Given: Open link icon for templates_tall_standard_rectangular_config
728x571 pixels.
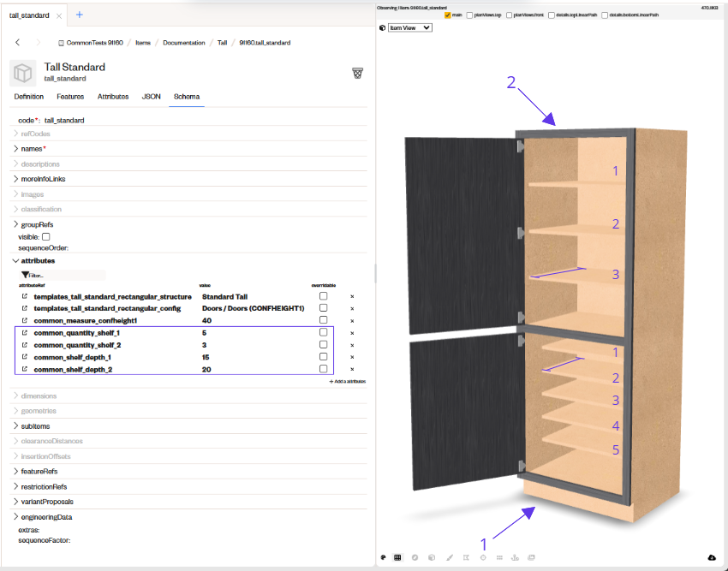Looking at the screenshot, I should (x=25, y=308).
